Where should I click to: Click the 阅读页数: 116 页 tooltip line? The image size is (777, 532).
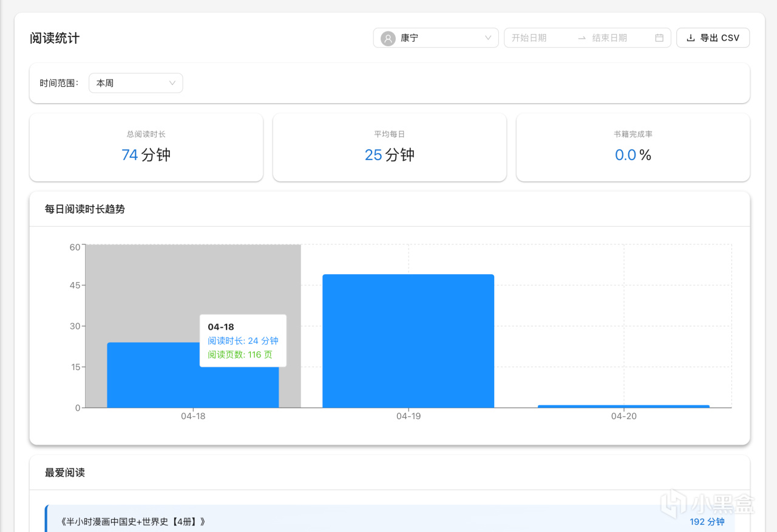tap(240, 354)
